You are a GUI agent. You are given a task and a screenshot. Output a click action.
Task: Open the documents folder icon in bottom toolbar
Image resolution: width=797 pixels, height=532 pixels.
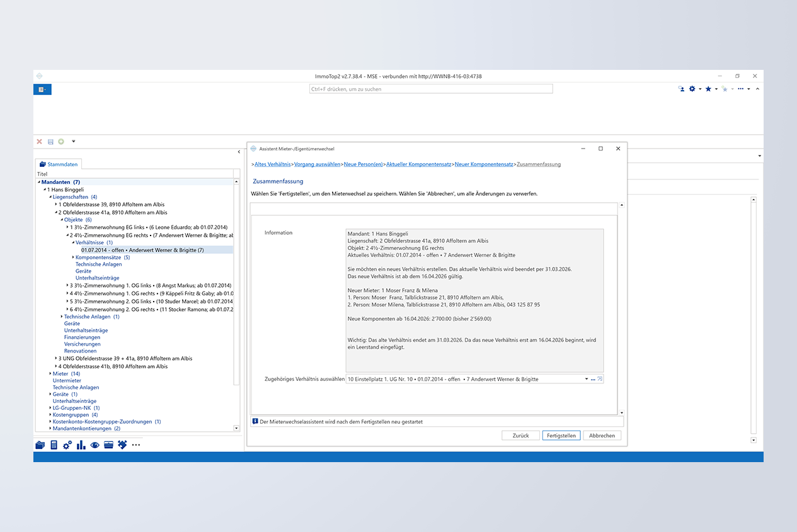click(x=40, y=444)
